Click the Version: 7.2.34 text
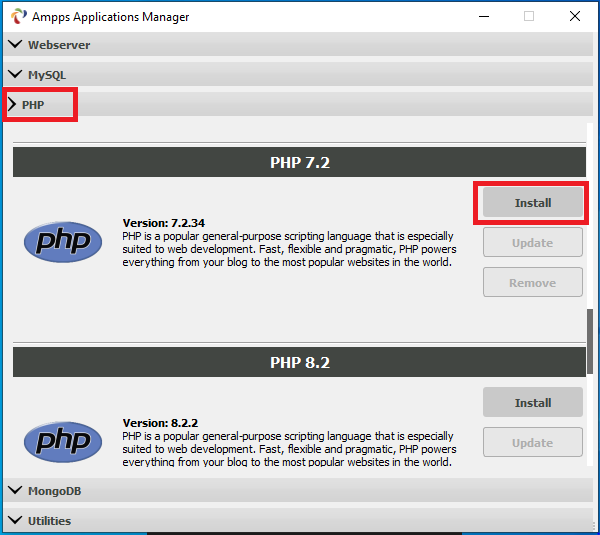Viewport: 600px width, 535px height. point(163,223)
